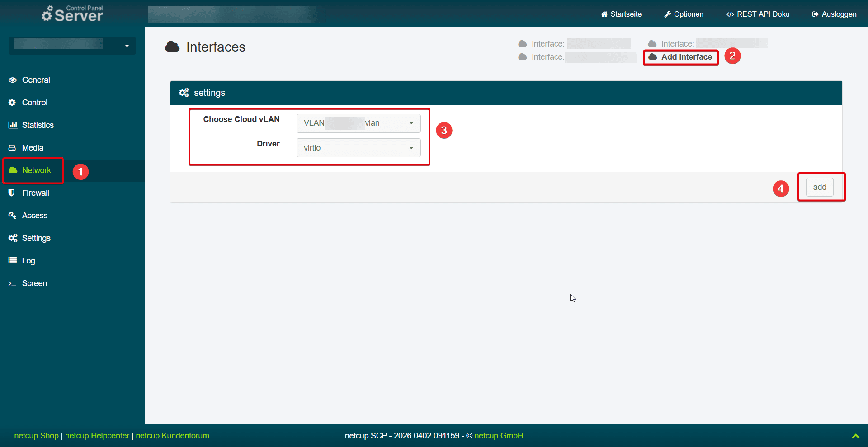The image size is (868, 447).
Task: Select the Network cloud icon in sidebar
Action: pos(12,170)
